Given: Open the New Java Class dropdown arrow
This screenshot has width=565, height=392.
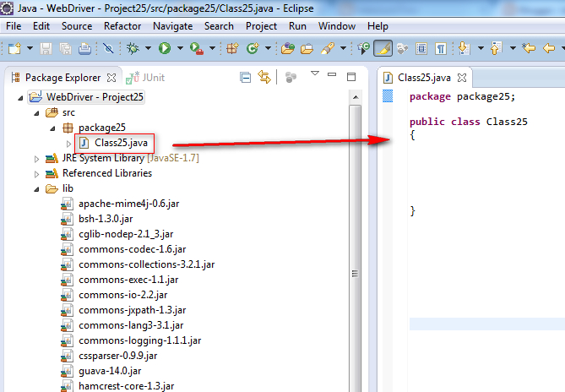Looking at the screenshot, I should click(x=268, y=48).
